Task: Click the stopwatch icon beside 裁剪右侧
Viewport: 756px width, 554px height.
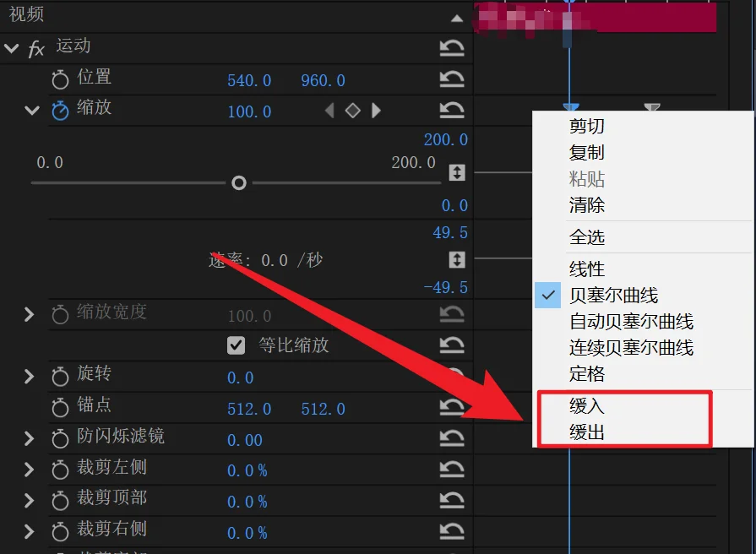Action: [60, 533]
